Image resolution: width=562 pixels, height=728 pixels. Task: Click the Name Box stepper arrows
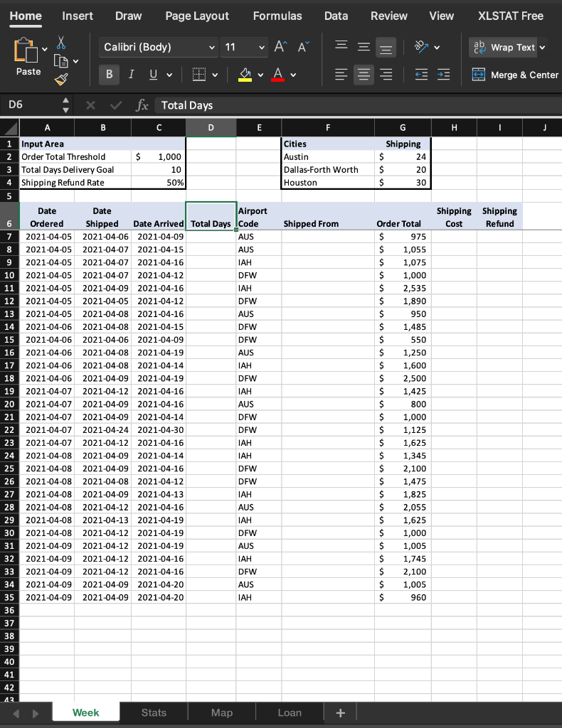[66, 105]
